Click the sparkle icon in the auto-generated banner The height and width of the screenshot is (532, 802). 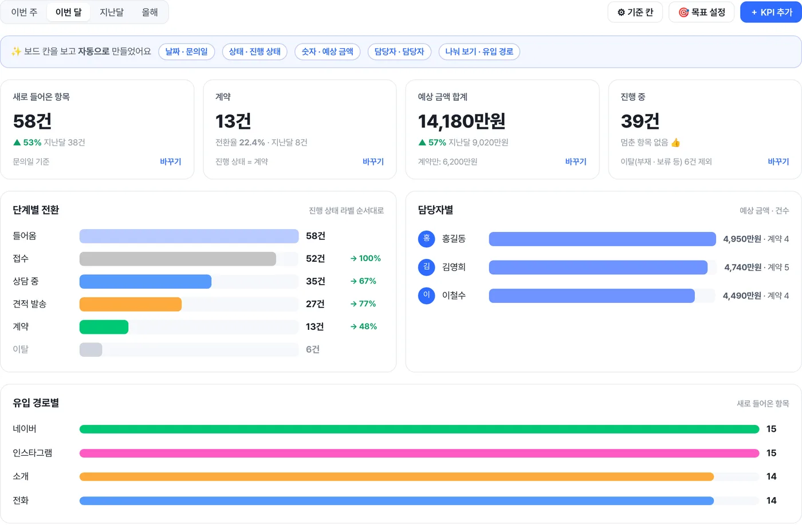tap(16, 52)
